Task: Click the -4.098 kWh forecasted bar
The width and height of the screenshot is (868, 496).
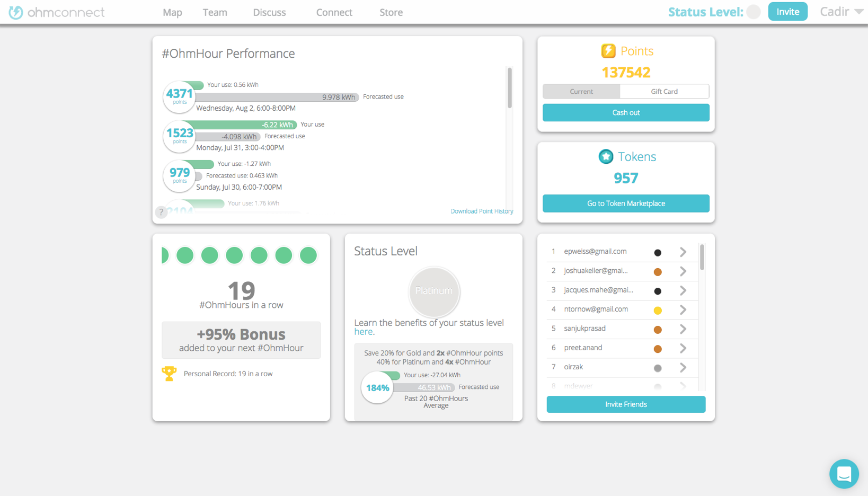Action: coord(227,136)
